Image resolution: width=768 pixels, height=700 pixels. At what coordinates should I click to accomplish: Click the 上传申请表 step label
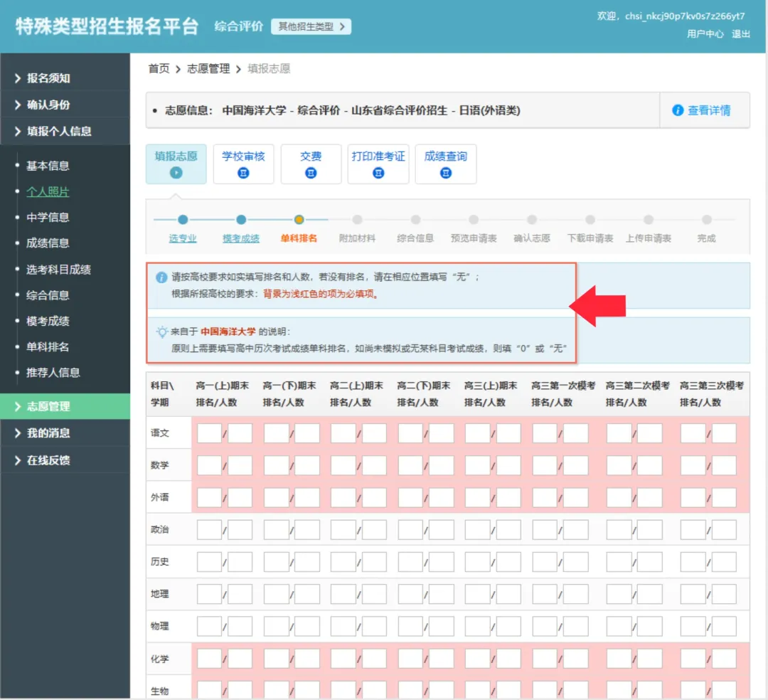click(648, 238)
